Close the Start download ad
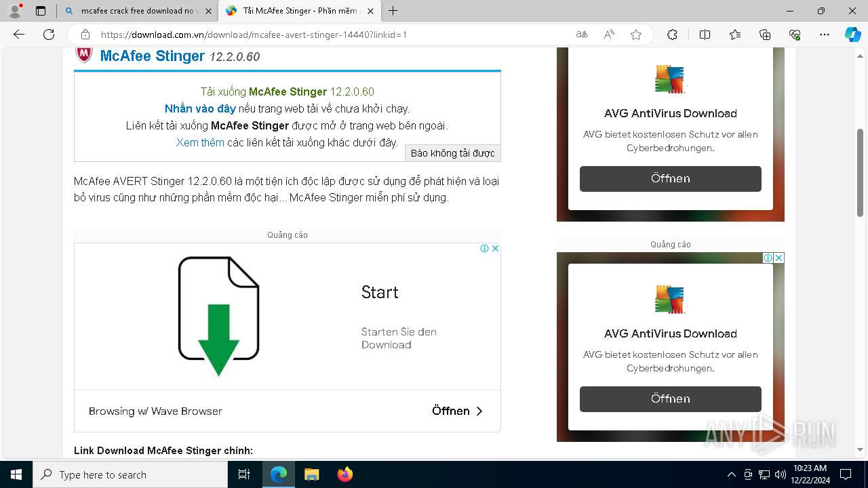 (x=495, y=248)
